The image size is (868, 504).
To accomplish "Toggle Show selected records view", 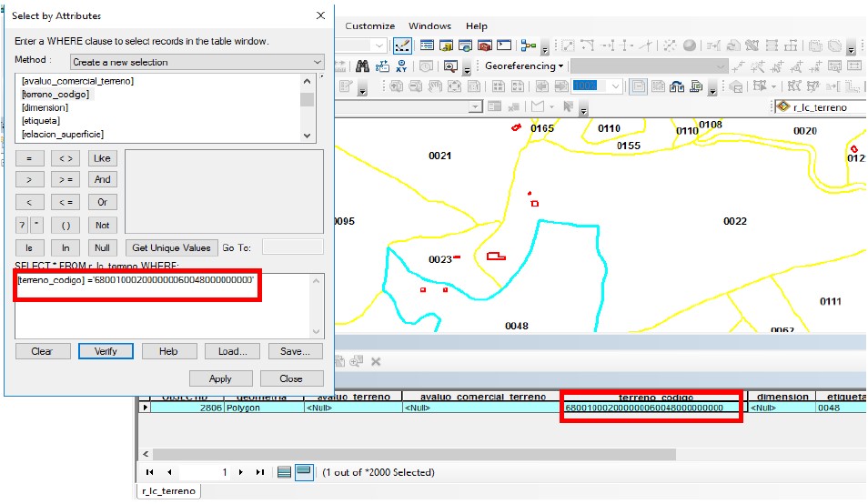I will tap(304, 472).
